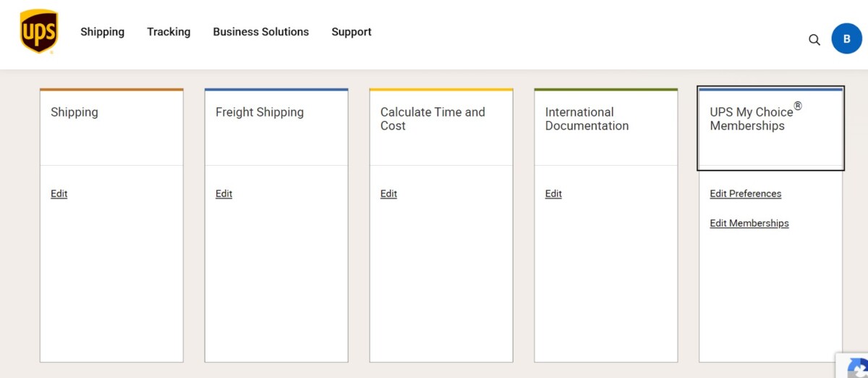Click the UPS shield logo
Screen dimensions: 868x378
tap(39, 32)
